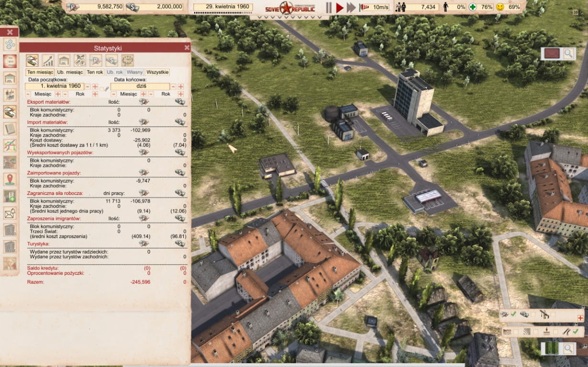The image size is (588, 367).
Task: Click the "Wszystkie" period button
Action: [x=157, y=72]
